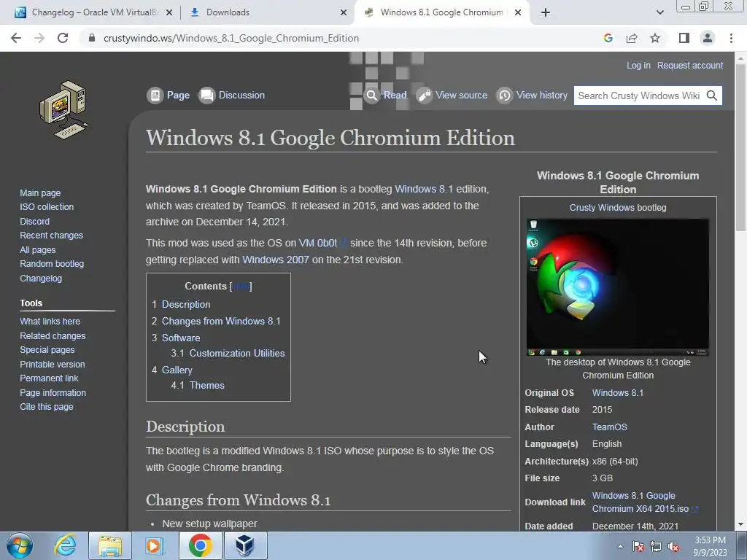Click the Log in link
Viewport: 747px width, 560px height.
[638, 65]
